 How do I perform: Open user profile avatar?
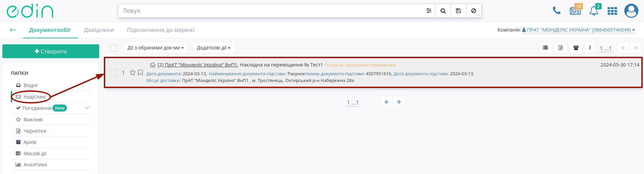pos(631,11)
